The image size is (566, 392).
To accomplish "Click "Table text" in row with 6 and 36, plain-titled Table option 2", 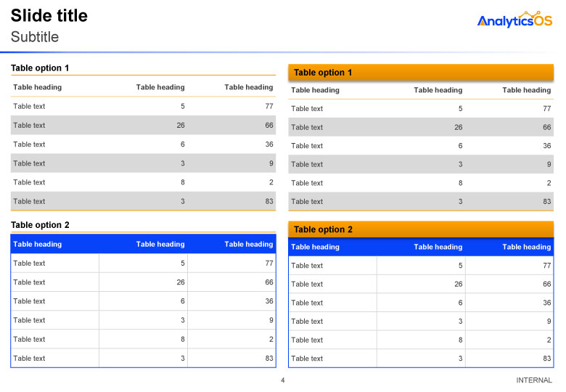I will [29, 301].
